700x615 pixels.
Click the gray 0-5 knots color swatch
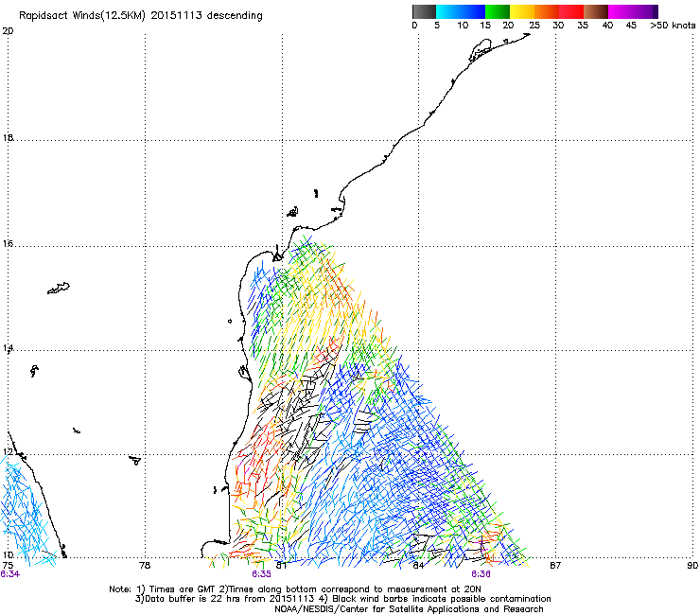click(424, 11)
